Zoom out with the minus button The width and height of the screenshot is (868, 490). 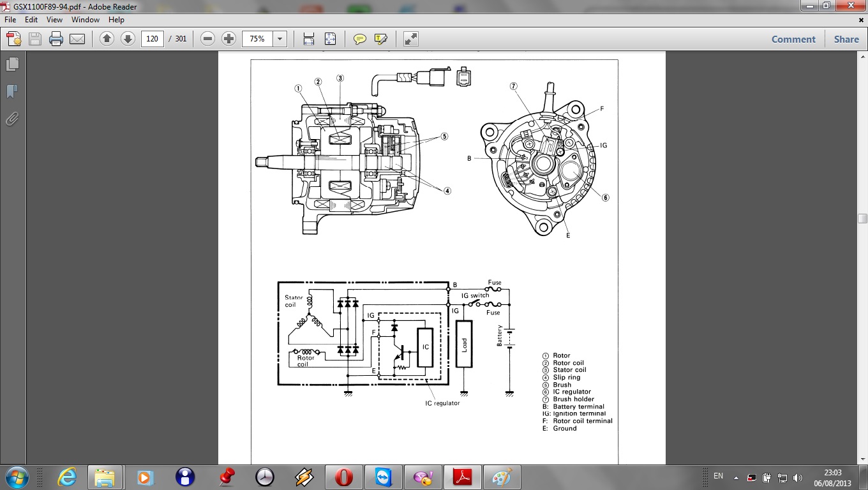(x=207, y=39)
